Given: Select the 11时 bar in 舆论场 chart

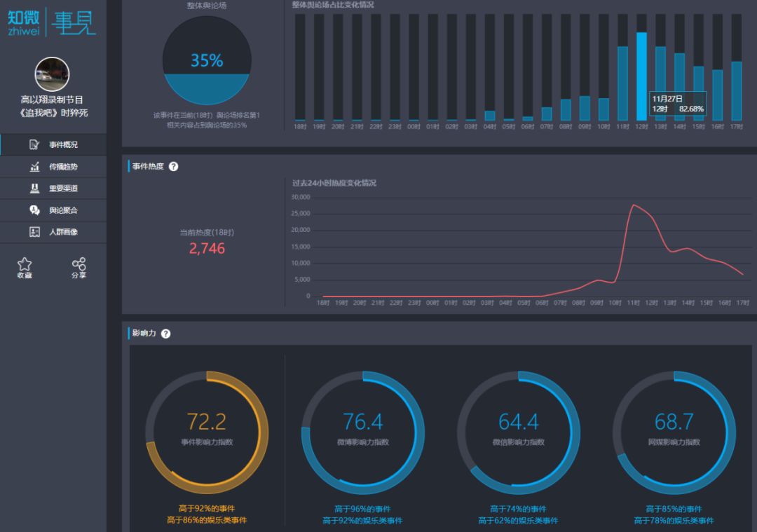Looking at the screenshot, I should point(623,83).
